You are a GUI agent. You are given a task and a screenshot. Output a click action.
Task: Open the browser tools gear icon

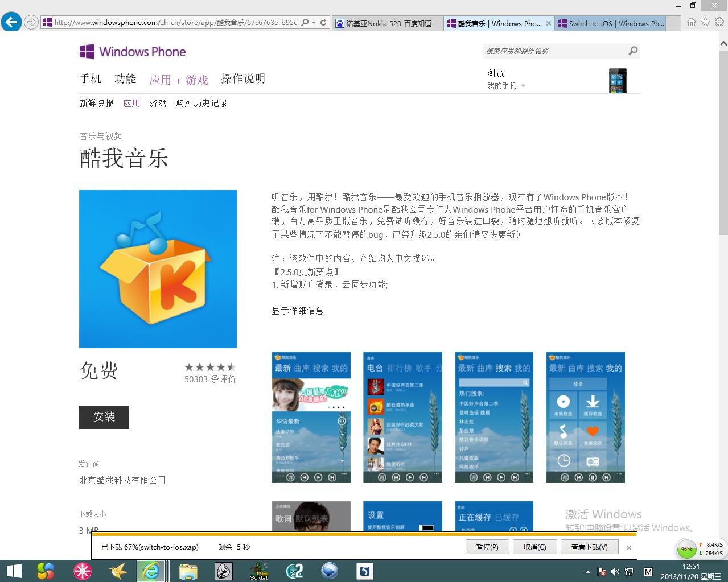719,22
